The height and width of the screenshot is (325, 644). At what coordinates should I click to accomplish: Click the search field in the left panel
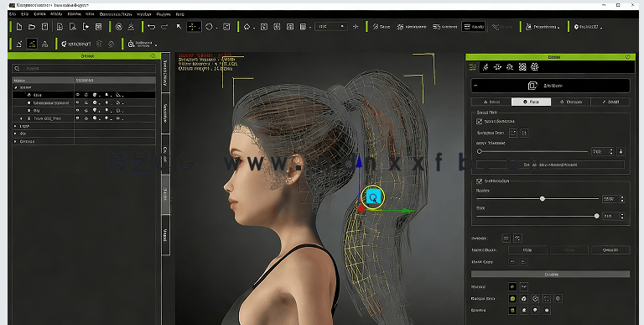[84, 68]
